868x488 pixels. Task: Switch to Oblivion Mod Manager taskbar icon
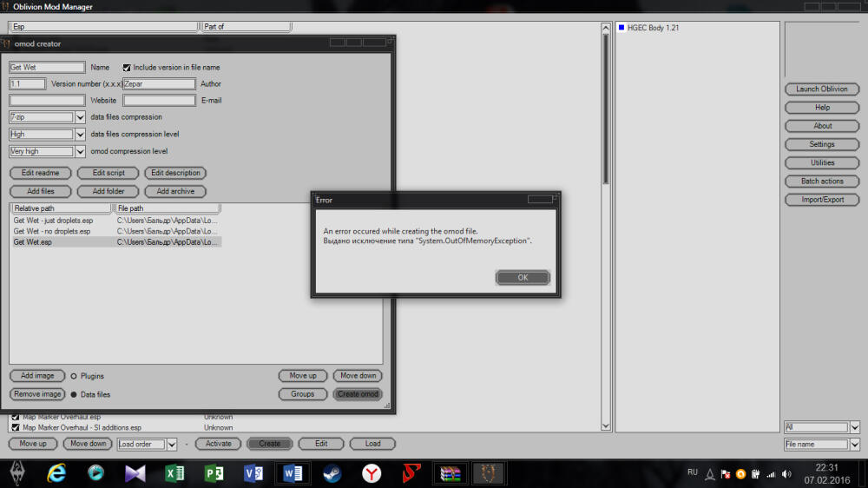[488, 473]
